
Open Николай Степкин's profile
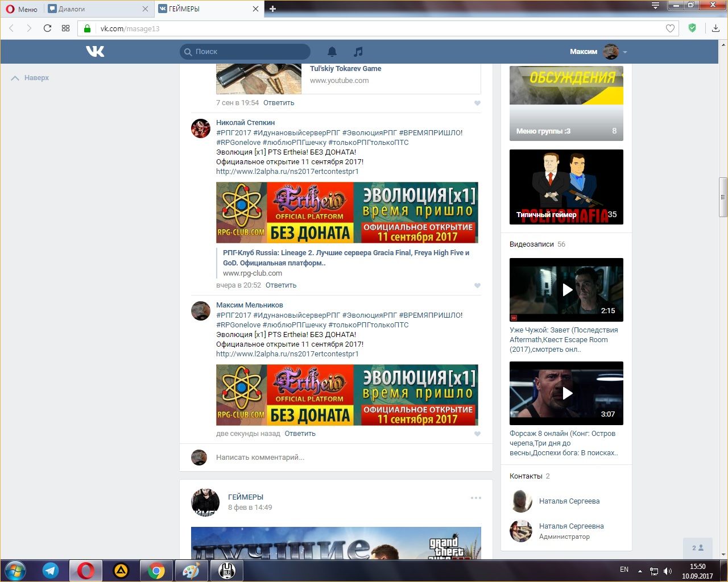[245, 122]
